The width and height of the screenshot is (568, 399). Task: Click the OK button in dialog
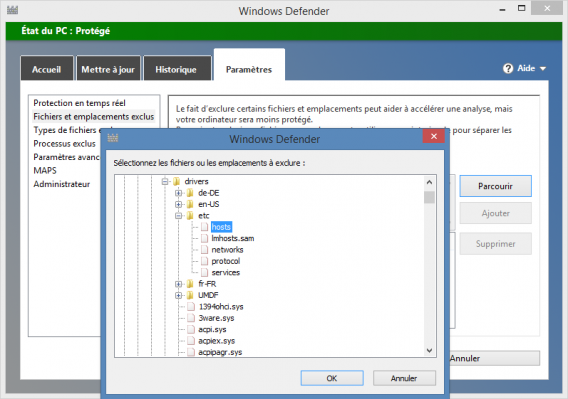(x=332, y=378)
